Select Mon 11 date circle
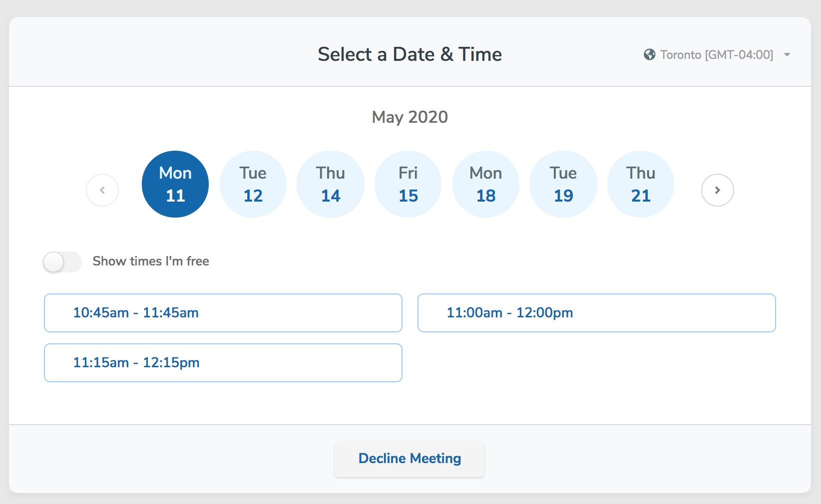Screen dimensions: 821x504 pos(175,184)
